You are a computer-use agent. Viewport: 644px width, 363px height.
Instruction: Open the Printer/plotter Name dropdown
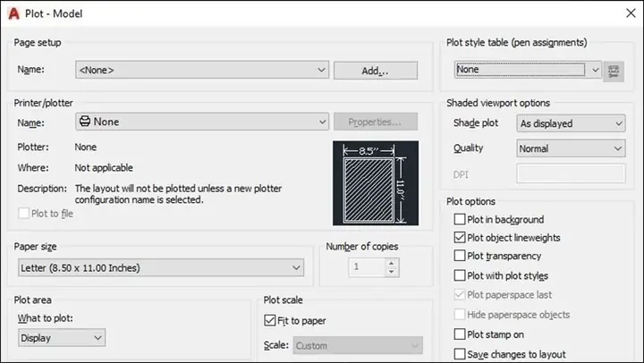pyautogui.click(x=202, y=122)
